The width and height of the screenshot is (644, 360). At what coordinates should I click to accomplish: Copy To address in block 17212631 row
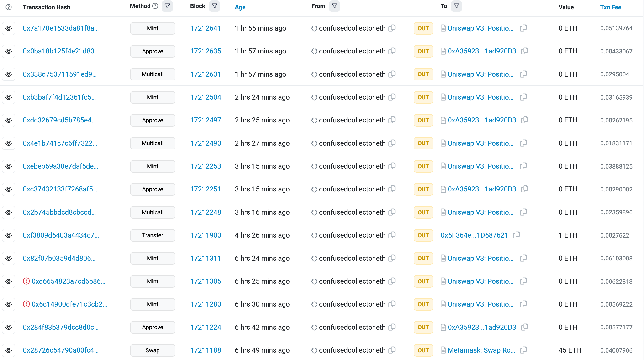pyautogui.click(x=523, y=74)
